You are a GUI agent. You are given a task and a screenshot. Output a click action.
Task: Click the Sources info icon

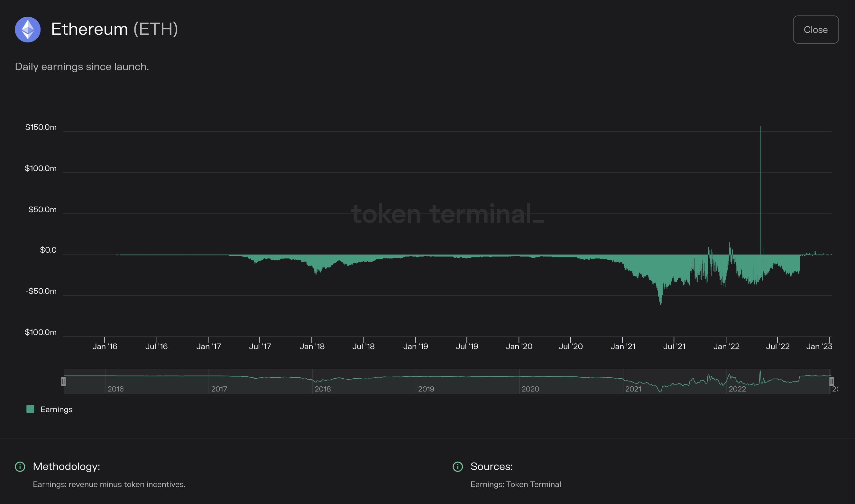tap(457, 467)
